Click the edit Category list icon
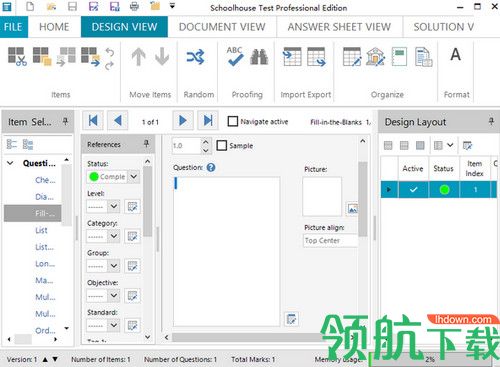This screenshot has width=500, height=367. click(x=132, y=236)
